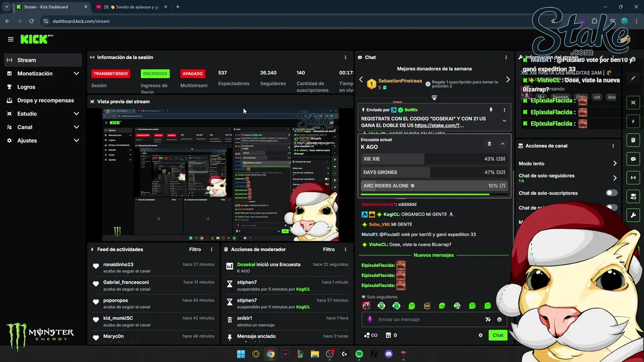Expand the Monetización sidebar menu
Screen dimensions: 644x362
pos(43,73)
